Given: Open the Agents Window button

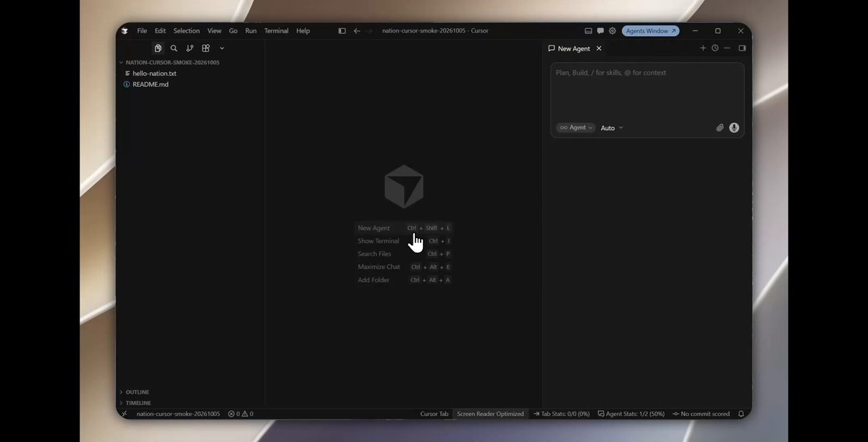Looking at the screenshot, I should pos(650,31).
